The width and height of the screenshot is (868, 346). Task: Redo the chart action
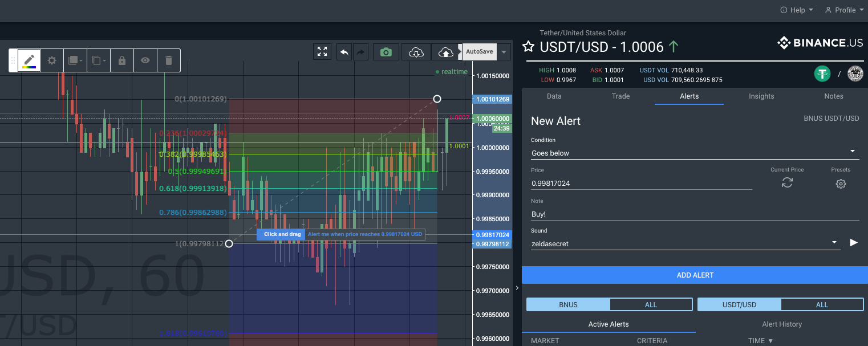click(x=361, y=52)
